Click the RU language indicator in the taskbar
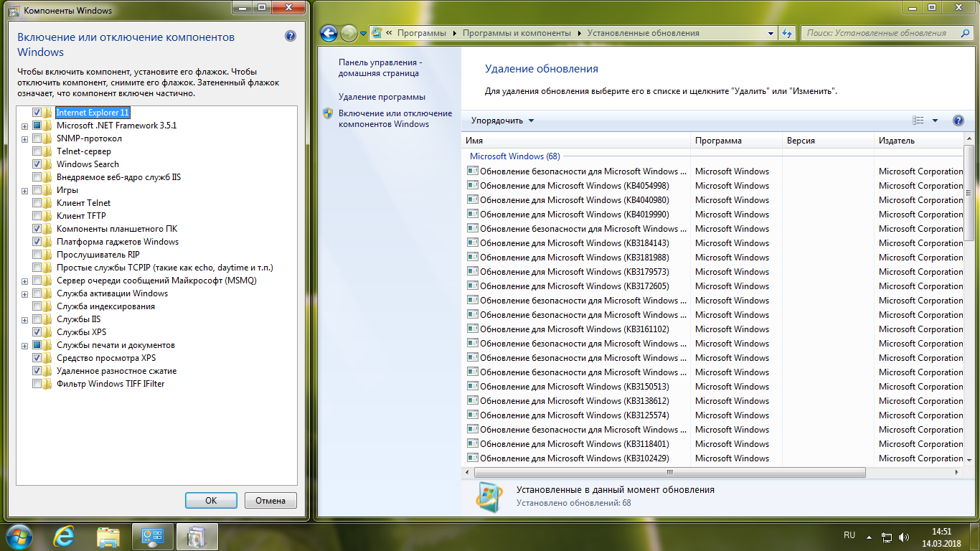 click(849, 535)
